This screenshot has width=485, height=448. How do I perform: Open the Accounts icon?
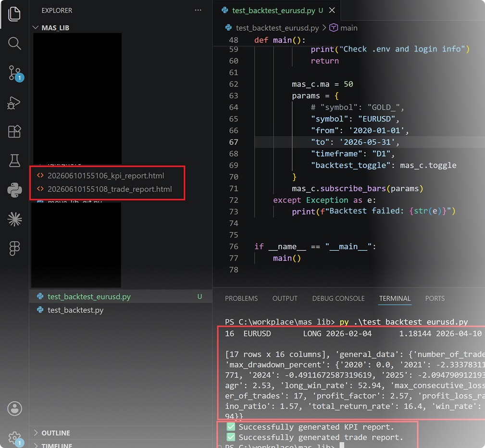click(14, 409)
